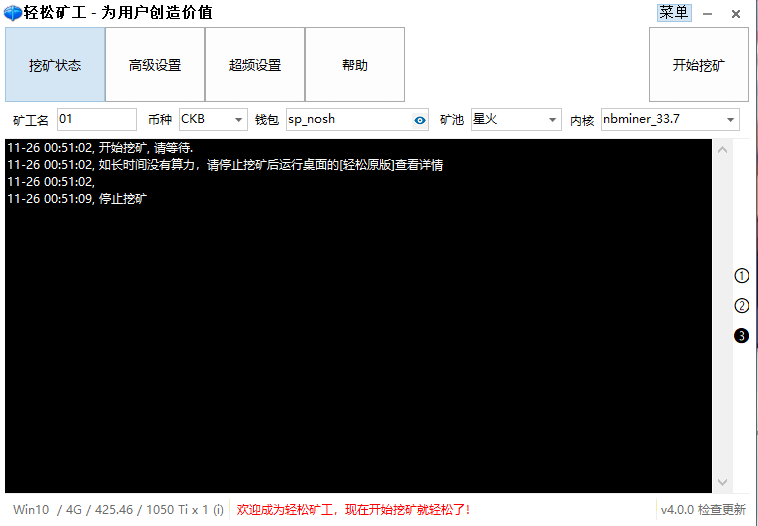Click the red 欢迎成为轻松矿工 status message
Viewport: 758px width, 526px height.
(x=353, y=510)
